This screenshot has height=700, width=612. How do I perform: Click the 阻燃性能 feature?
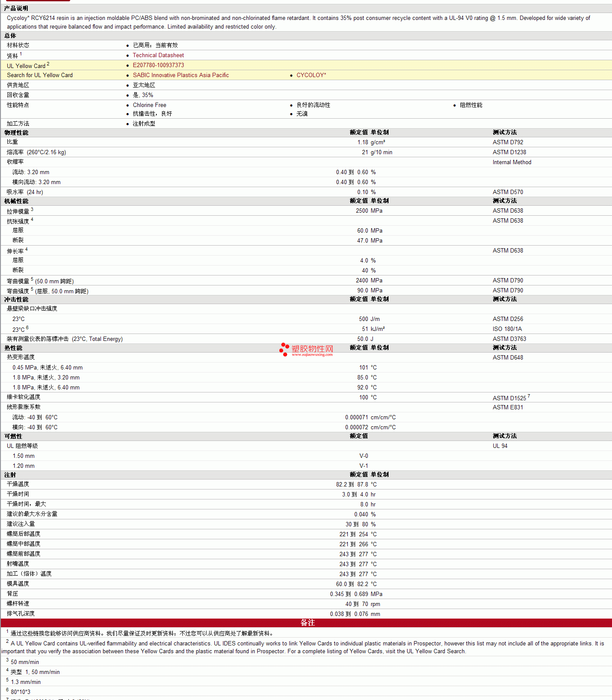[471, 105]
